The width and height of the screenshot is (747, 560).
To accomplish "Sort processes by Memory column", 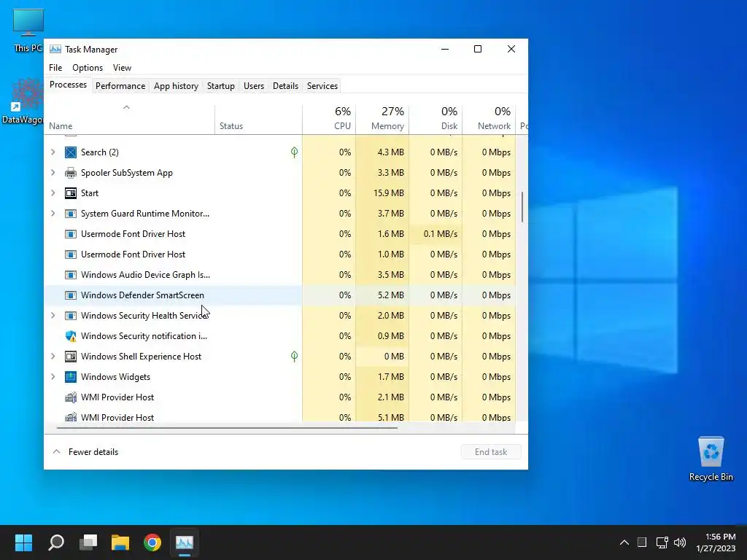I will (x=382, y=120).
